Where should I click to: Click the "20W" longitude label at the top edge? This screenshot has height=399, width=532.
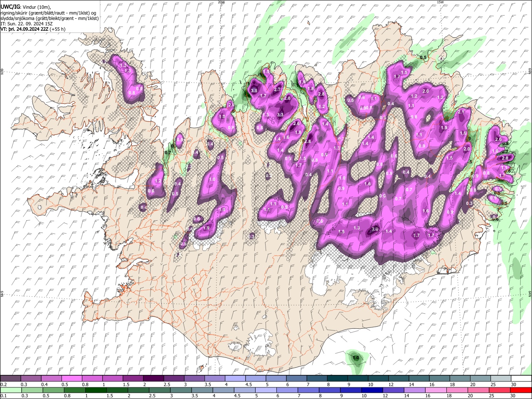click(221, 2)
